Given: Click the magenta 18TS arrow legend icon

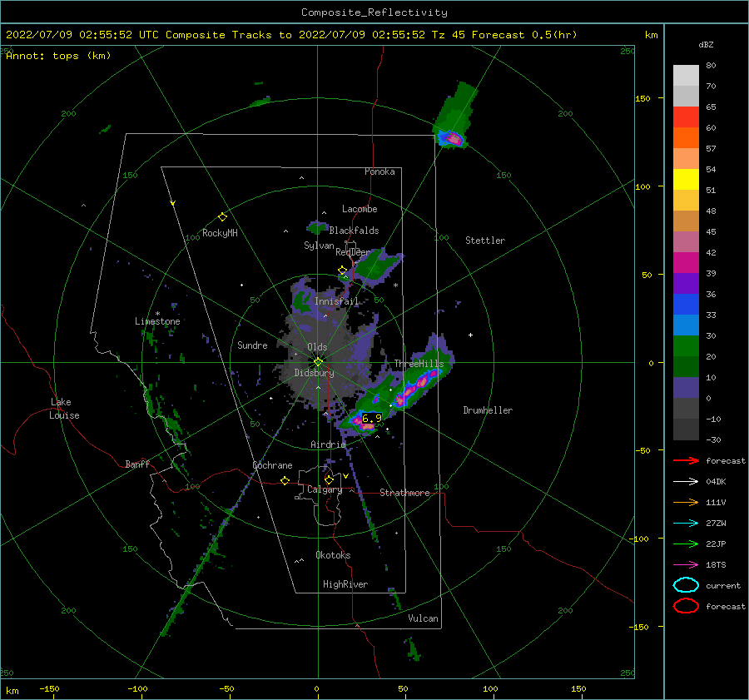Looking at the screenshot, I should 686,565.
